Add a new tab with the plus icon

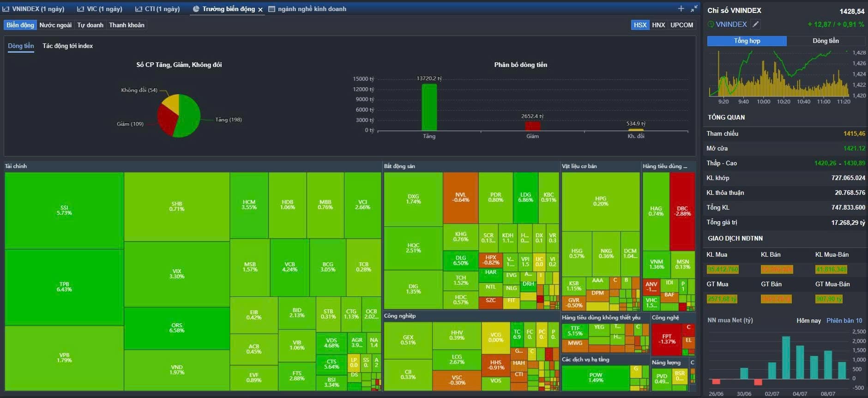[681, 8]
